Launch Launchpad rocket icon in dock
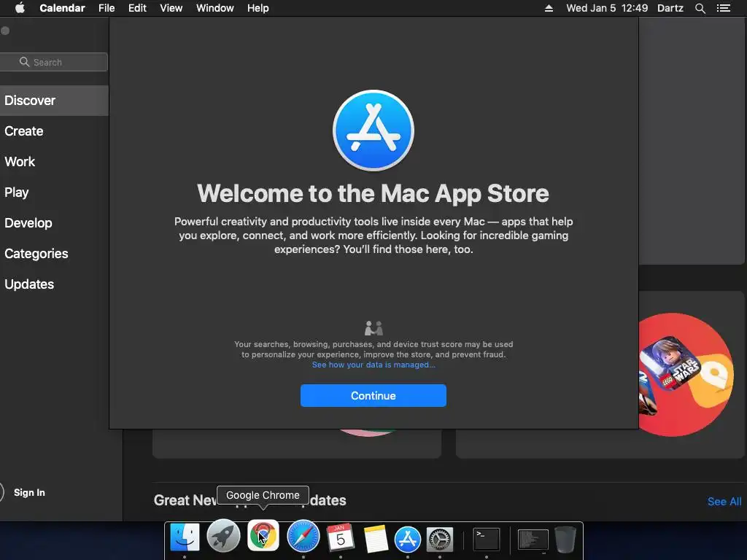 click(x=223, y=536)
